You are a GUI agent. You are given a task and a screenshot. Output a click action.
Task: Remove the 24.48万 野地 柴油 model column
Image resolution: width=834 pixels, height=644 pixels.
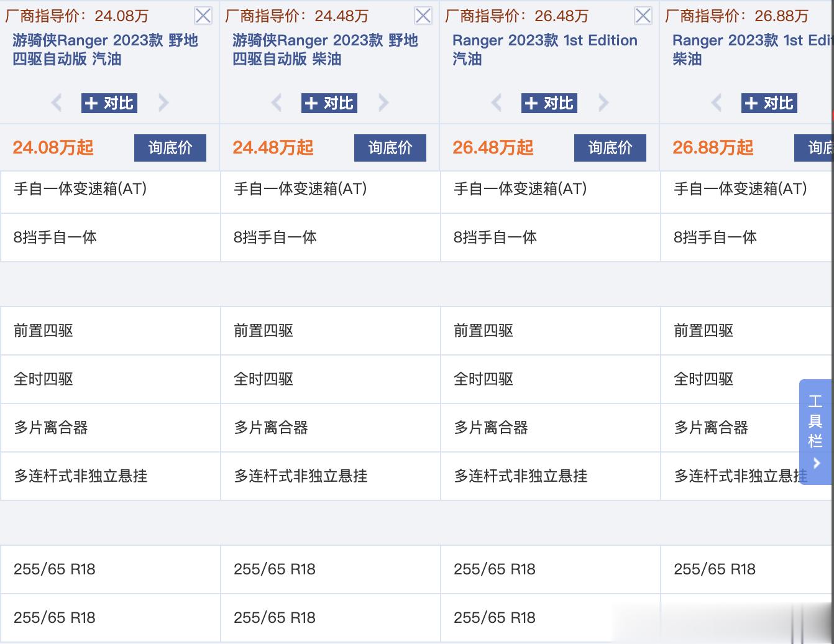point(423,16)
